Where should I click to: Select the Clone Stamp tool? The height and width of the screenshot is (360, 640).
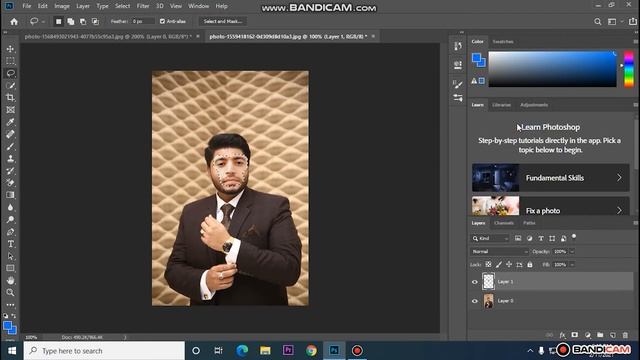11,159
